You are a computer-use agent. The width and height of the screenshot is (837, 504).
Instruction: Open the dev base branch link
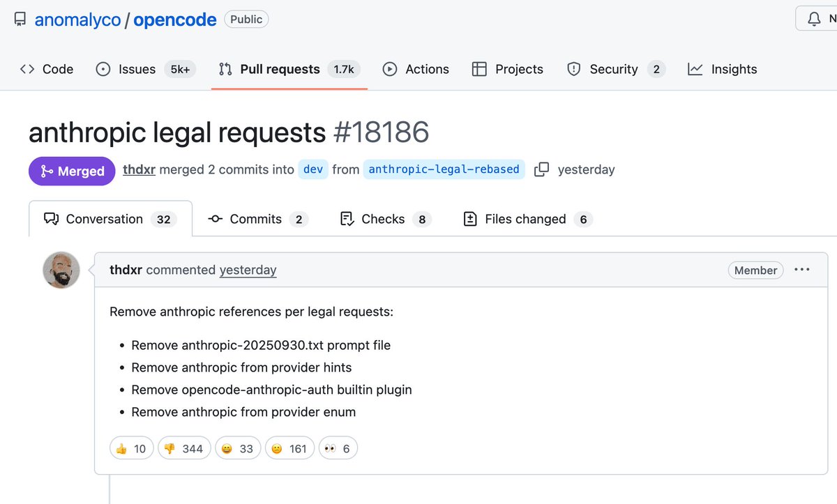coord(313,169)
